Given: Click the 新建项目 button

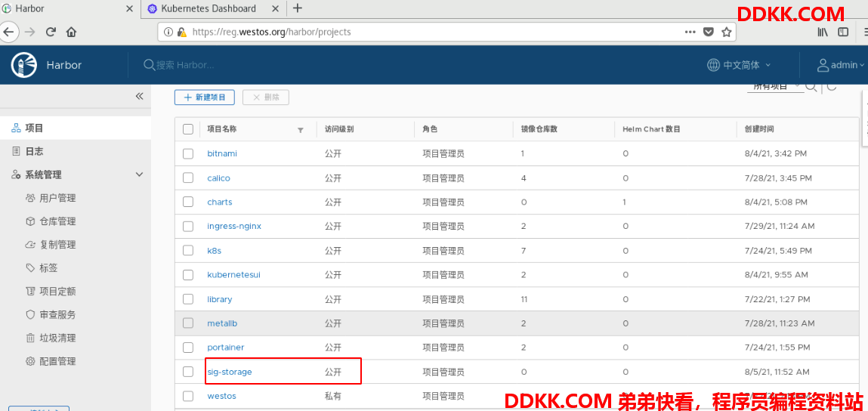Looking at the screenshot, I should point(204,97).
